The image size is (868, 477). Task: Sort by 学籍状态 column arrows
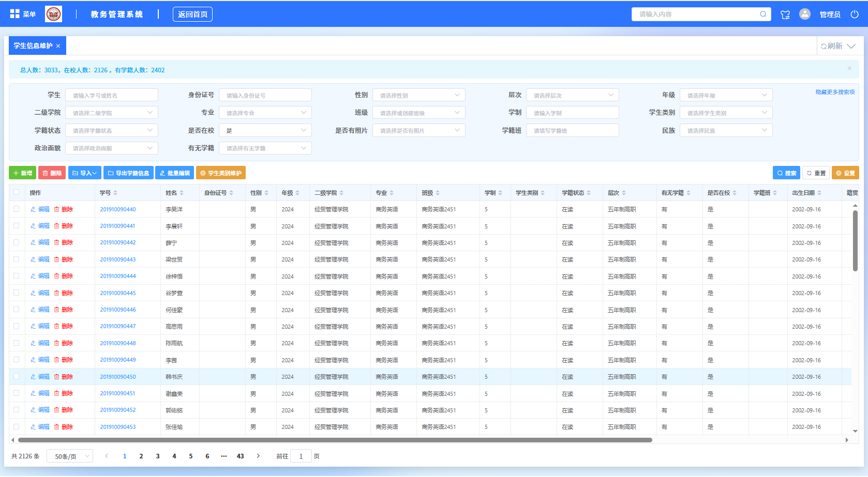point(589,193)
